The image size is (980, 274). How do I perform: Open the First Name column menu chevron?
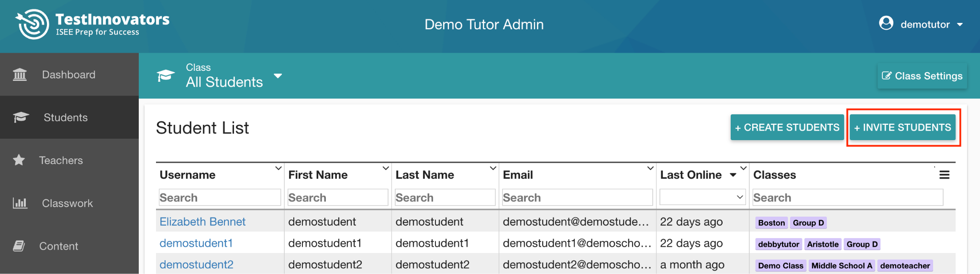pyautogui.click(x=386, y=168)
